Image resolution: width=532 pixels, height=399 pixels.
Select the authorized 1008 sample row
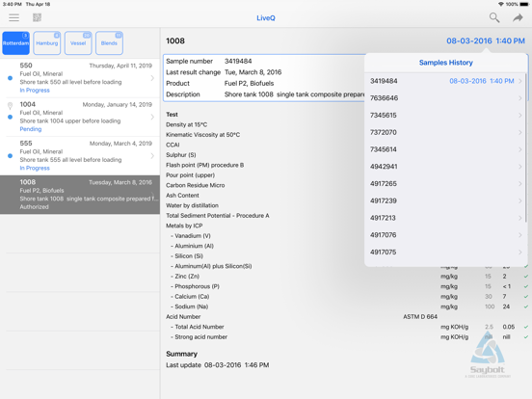pyautogui.click(x=80, y=195)
